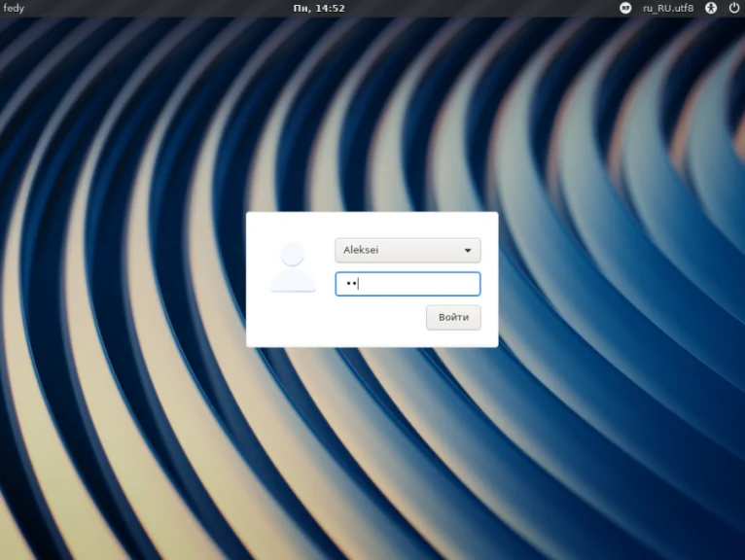The height and width of the screenshot is (560, 745).
Task: Click the fedy hostname label
Action: click(x=15, y=8)
